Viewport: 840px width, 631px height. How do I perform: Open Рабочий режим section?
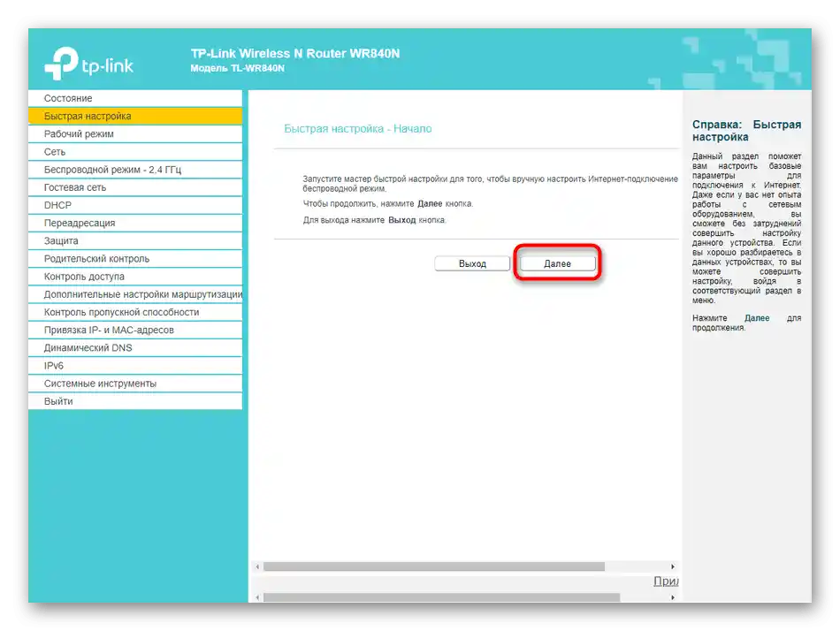coord(135,134)
